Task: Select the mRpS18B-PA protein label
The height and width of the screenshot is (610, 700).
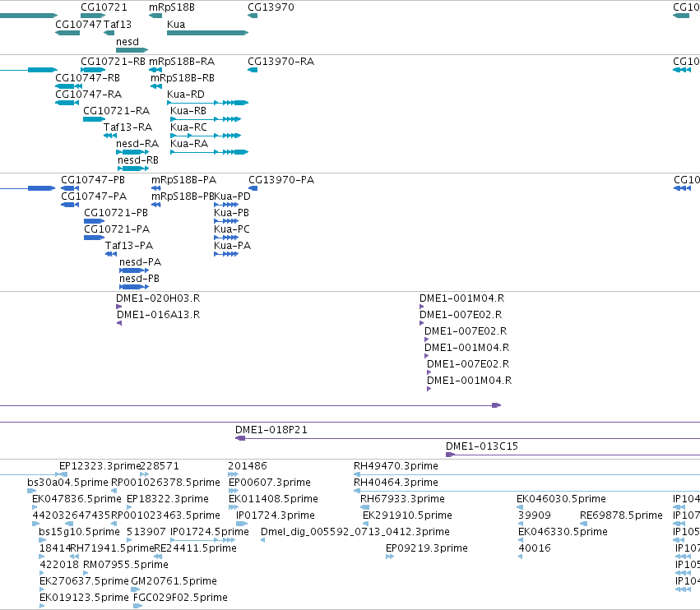Action: 183,180
